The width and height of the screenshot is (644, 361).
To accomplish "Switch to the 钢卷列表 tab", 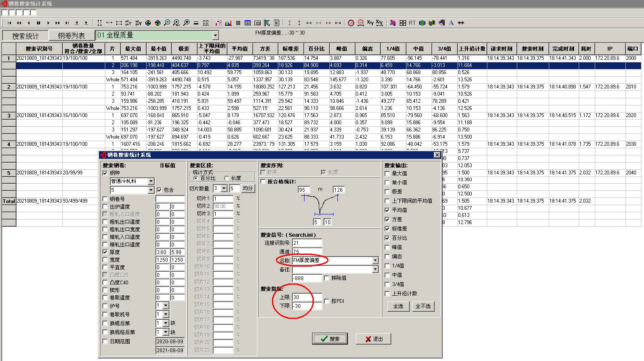I will 71,36.
